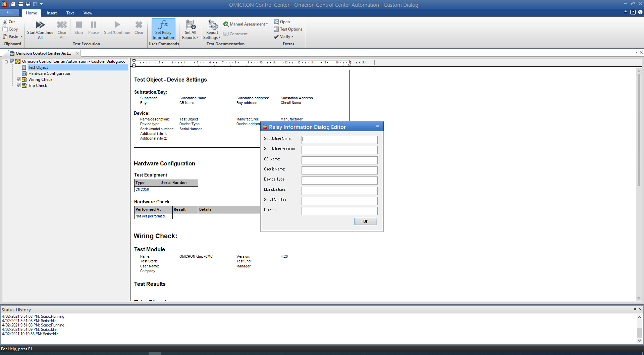Collapse the ribbon with the up arrow
The width and height of the screenshot is (644, 355).
626,12
